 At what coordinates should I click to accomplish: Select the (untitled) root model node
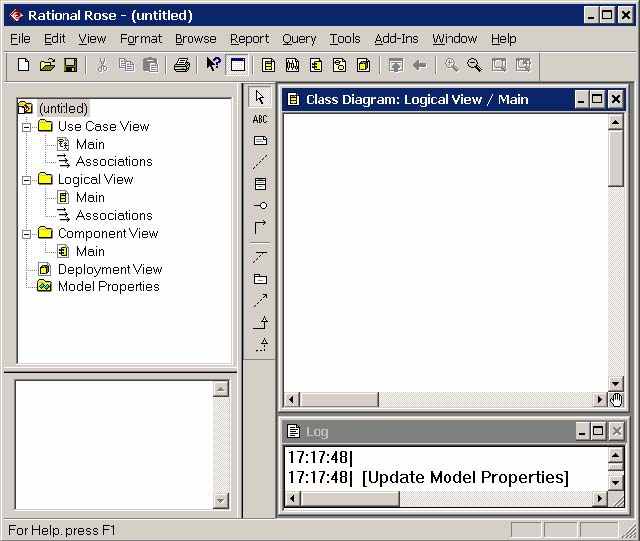(x=63, y=108)
